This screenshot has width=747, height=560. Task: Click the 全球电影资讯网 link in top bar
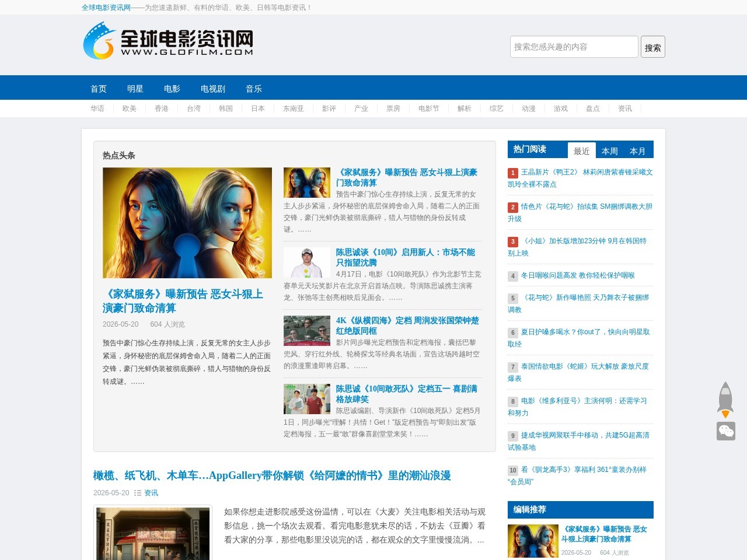tap(106, 8)
